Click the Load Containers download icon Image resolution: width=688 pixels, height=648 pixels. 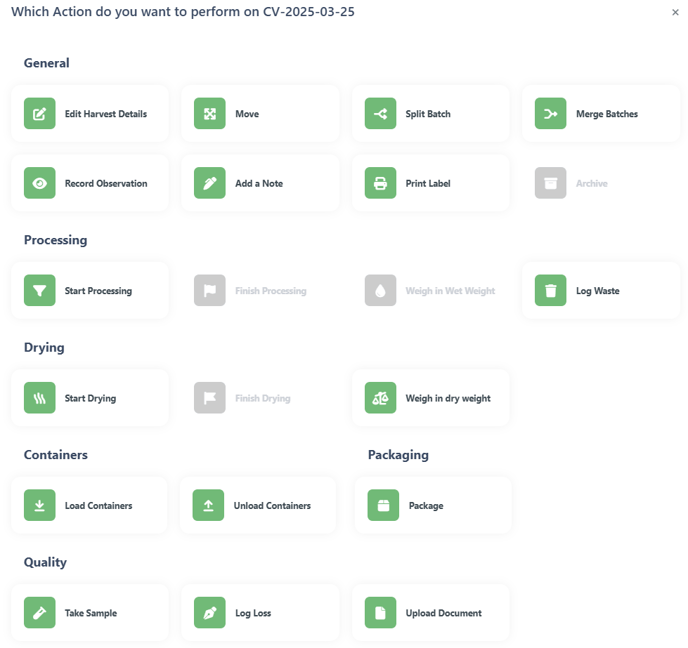click(x=39, y=505)
